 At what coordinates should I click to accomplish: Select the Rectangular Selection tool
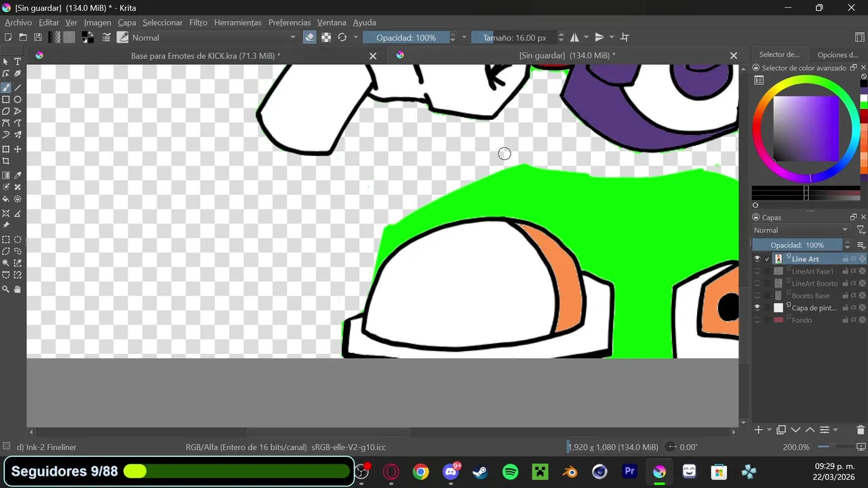pyautogui.click(x=6, y=239)
